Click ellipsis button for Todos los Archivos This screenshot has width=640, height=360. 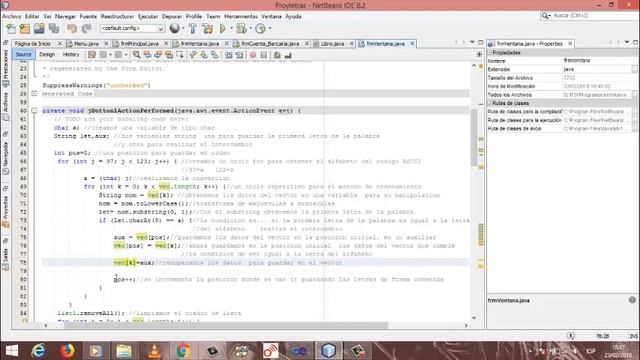pyautogui.click(x=635, y=95)
